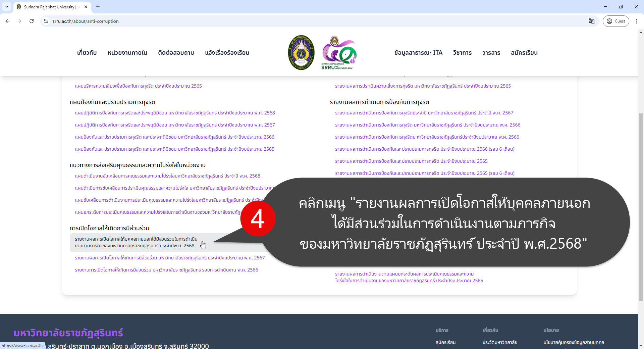The width and height of the screenshot is (644, 349).
Task: Click the back navigation arrow
Action: [x=7, y=21]
